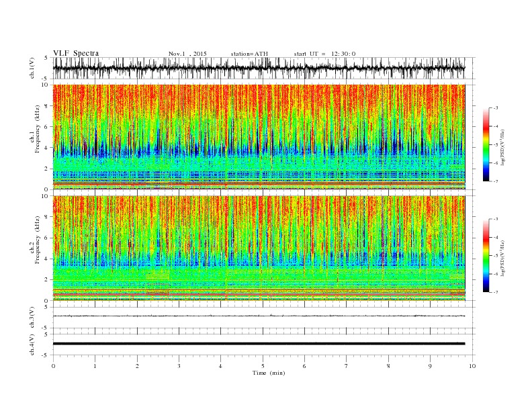
Task: Click the 'Time (min)' axis label
Action: 269,373
